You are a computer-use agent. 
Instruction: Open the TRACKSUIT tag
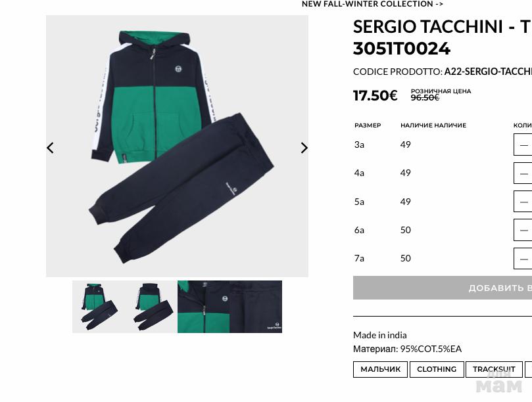[494, 369]
